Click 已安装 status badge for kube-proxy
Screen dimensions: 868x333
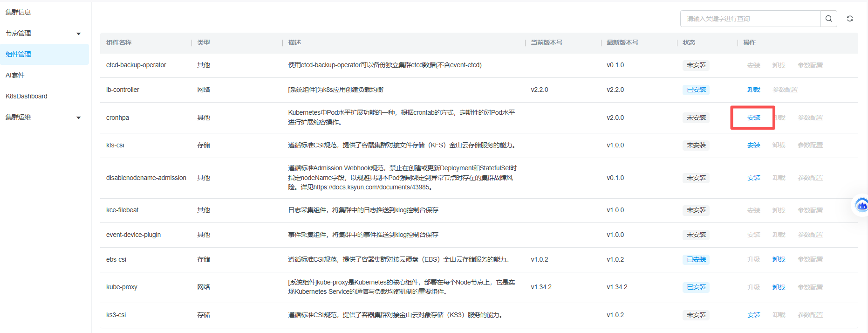696,287
